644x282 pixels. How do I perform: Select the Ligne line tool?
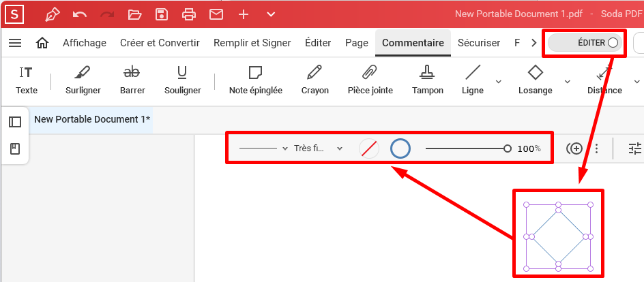473,81
